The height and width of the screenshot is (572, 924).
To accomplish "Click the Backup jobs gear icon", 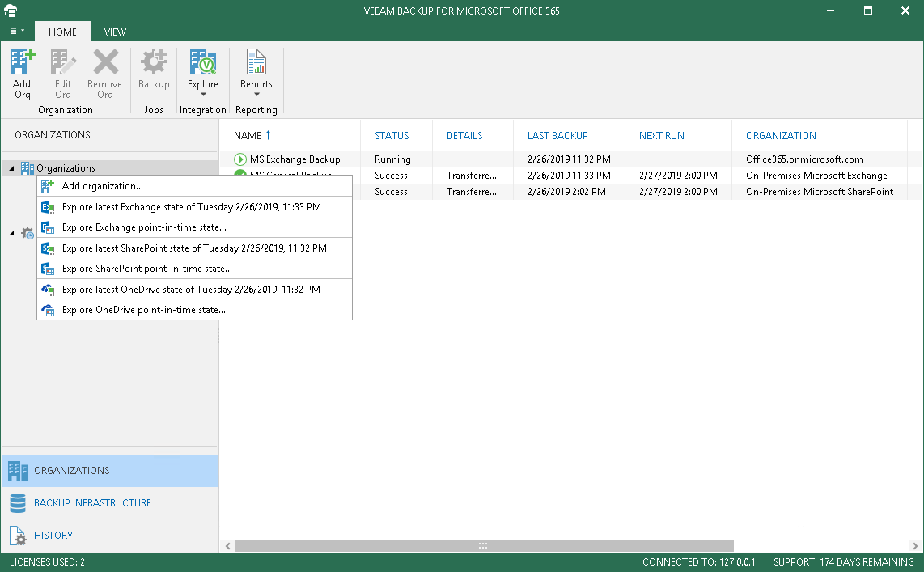I will pos(154,61).
